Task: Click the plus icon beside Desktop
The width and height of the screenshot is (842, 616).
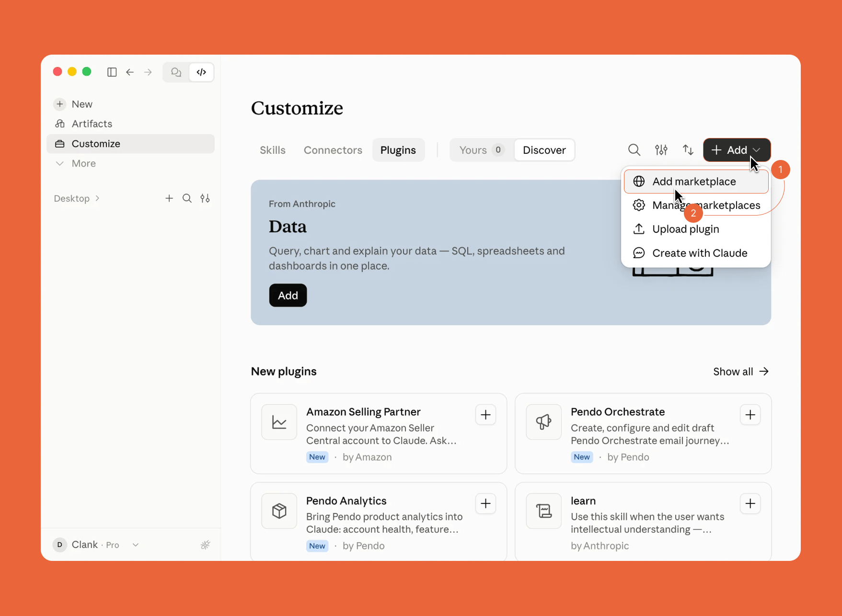Action: tap(169, 198)
